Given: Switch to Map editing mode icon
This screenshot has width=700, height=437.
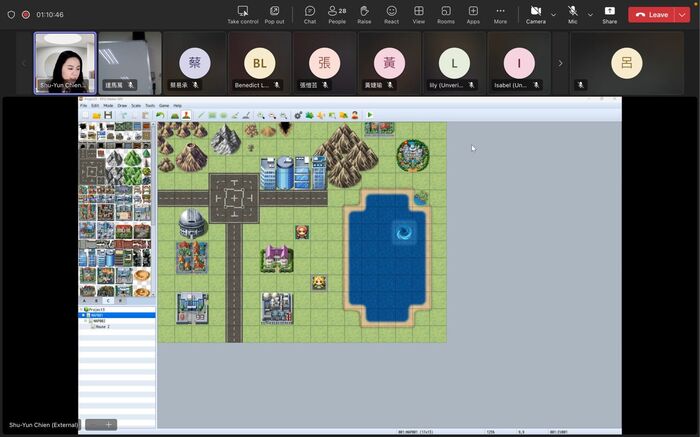Looking at the screenshot, I should pyautogui.click(x=175, y=115).
